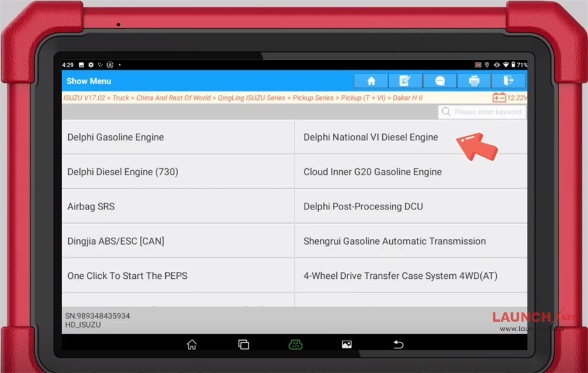Open the chat feedback icon
Screen dimensions: 588x373
point(440,81)
